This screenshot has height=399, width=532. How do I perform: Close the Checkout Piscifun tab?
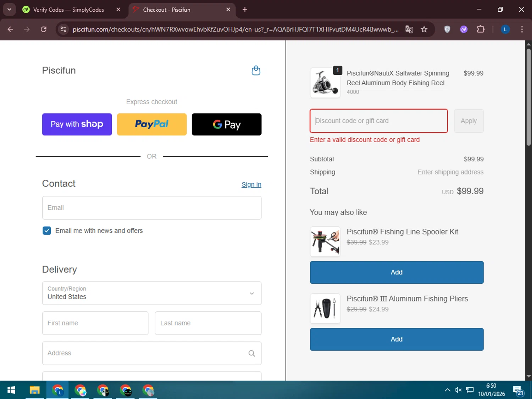228,10
